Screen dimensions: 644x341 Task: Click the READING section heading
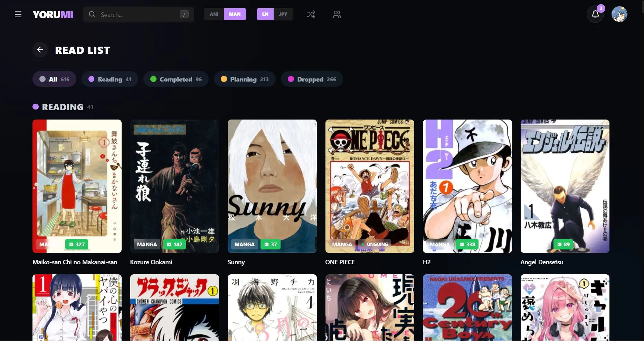[63, 107]
